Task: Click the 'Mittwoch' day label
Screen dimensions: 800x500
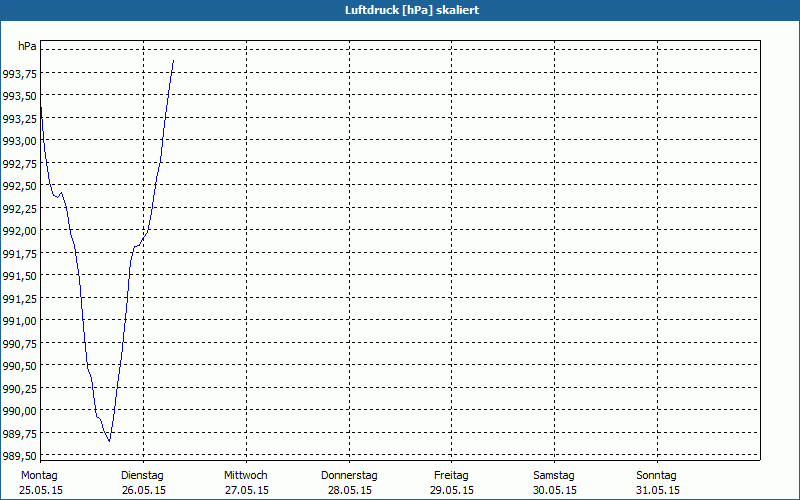Action: tap(245, 475)
